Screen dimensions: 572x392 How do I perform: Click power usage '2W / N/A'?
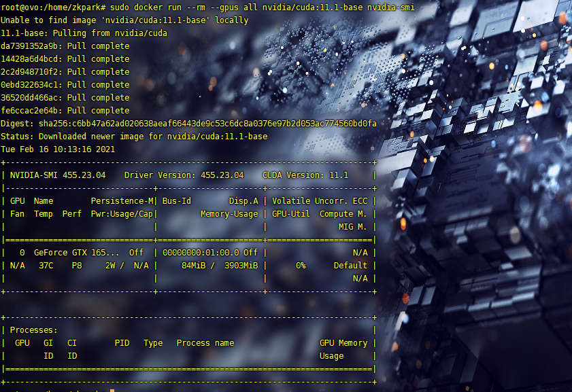(127, 266)
